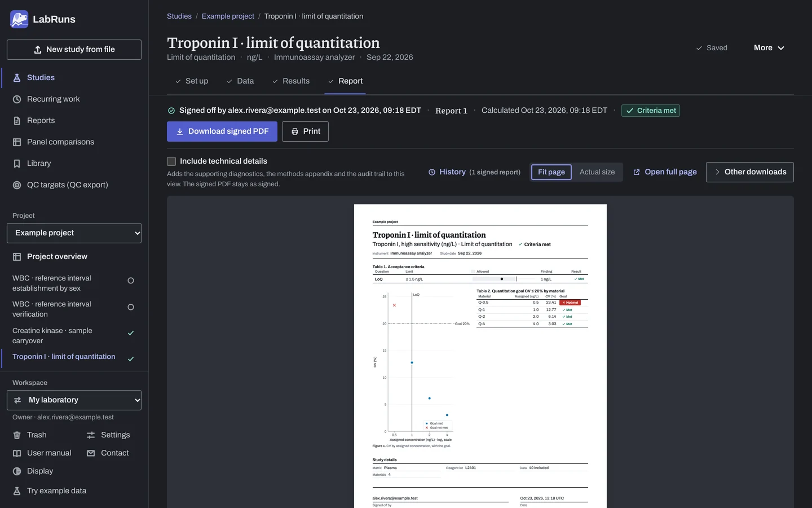Open WBC reference interval establishment by sex
Viewport: 812px width, 508px height.
click(74, 283)
